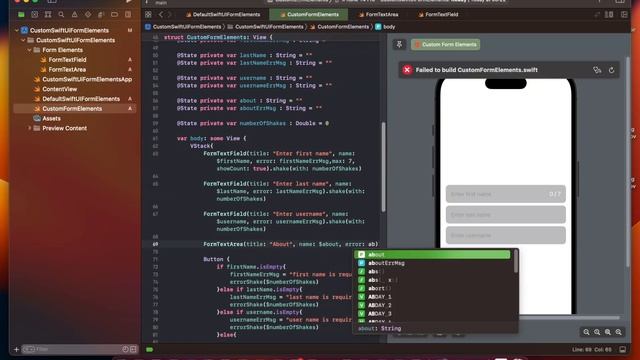Switch to the FormTextField tab

point(438,15)
